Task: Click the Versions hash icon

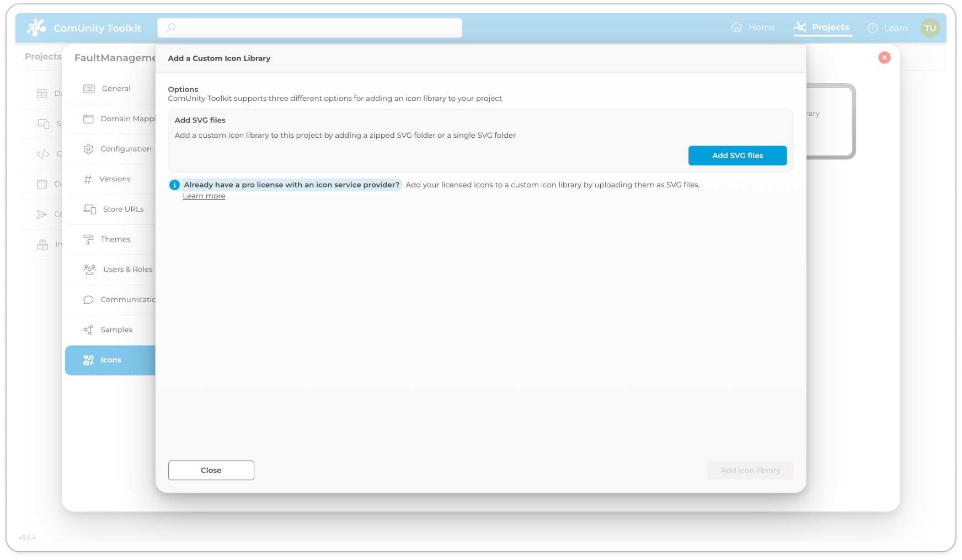Action: click(x=88, y=179)
